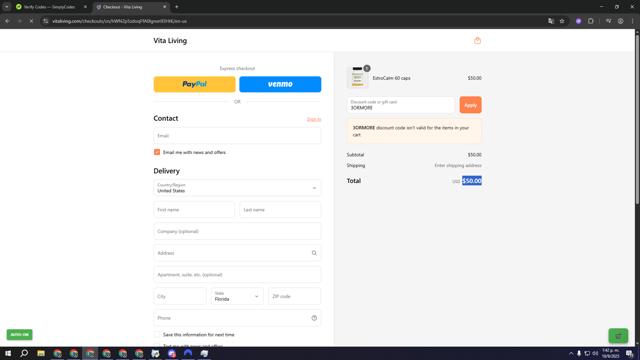Go back in the browser
Viewport: 640px width, 360px height.
[7, 21]
